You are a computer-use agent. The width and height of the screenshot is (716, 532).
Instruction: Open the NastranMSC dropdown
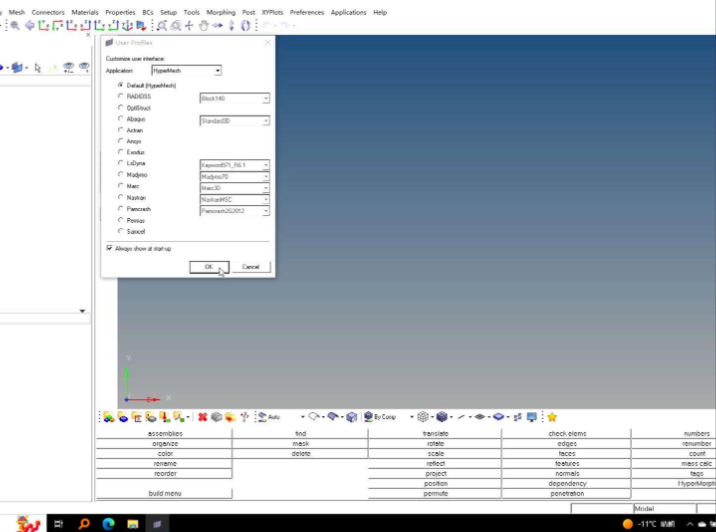235,200
